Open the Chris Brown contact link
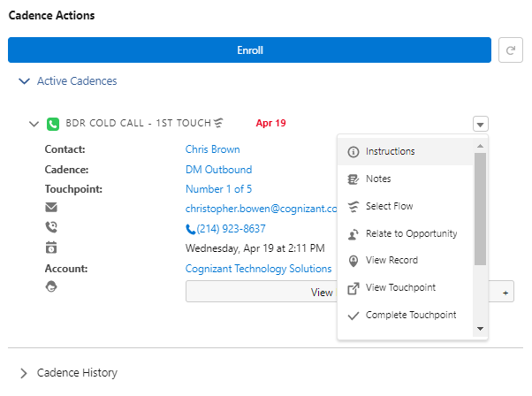The image size is (532, 396). click(212, 149)
